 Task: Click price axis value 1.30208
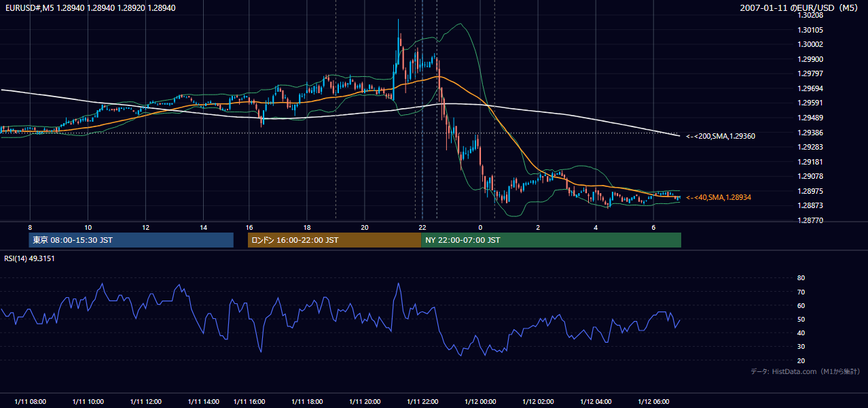point(811,15)
